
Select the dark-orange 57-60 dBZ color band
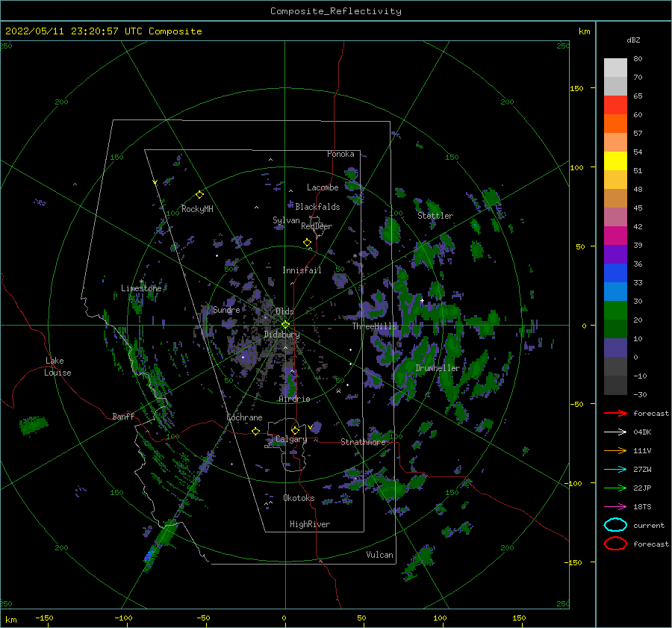tap(615, 123)
